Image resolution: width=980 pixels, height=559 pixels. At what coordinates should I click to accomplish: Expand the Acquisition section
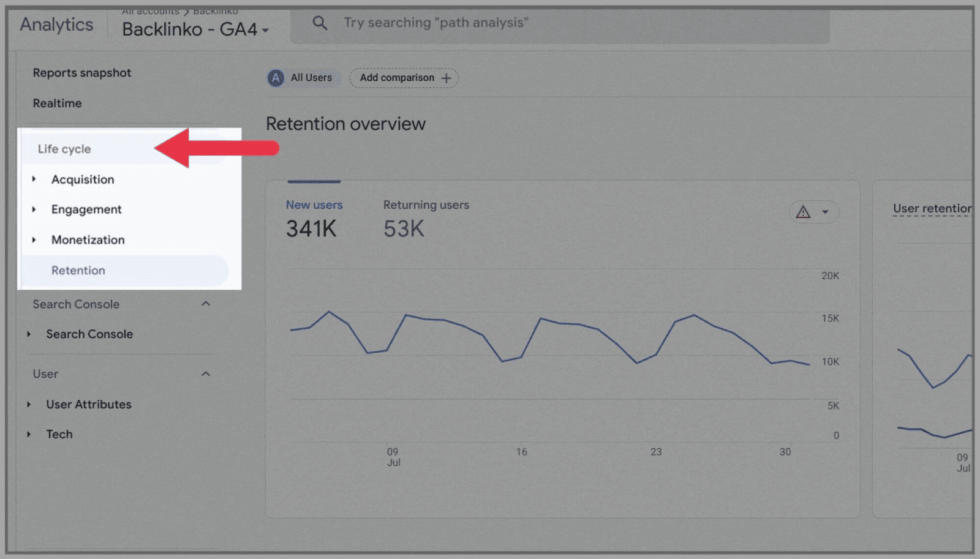(x=33, y=179)
